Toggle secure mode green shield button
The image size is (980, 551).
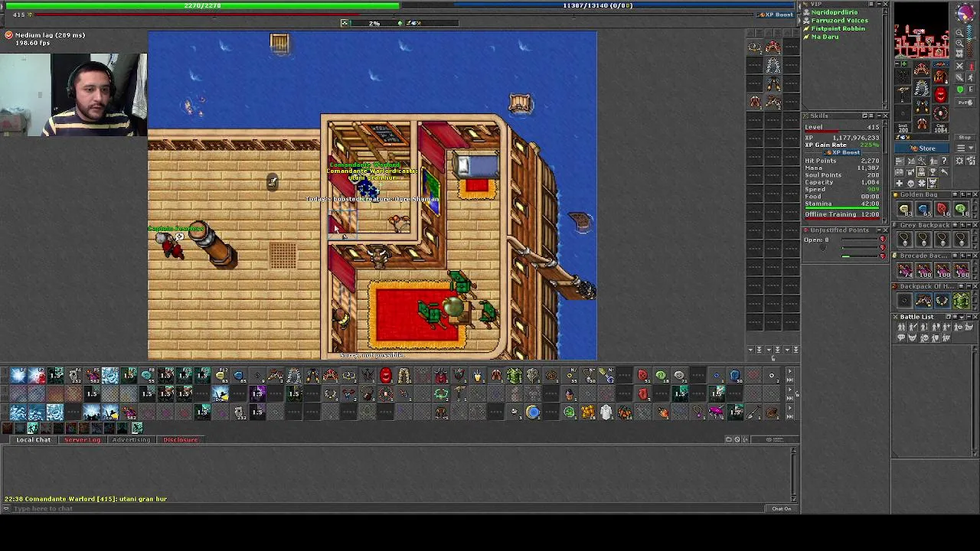959,89
